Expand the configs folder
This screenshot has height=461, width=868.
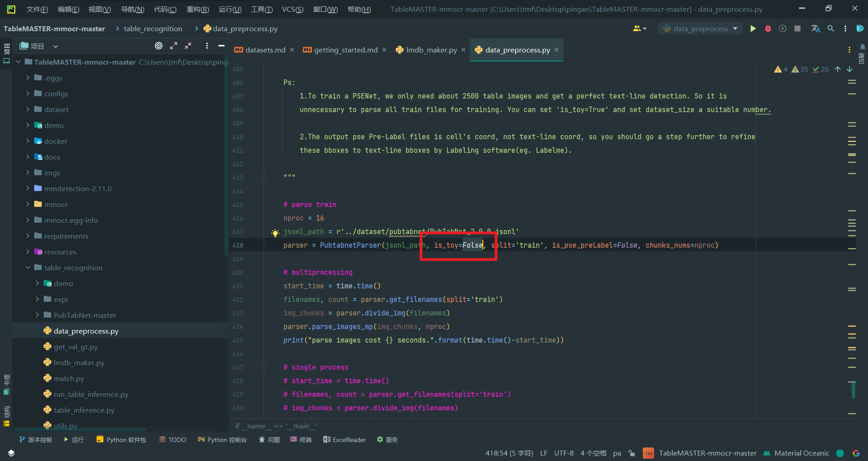click(x=28, y=94)
